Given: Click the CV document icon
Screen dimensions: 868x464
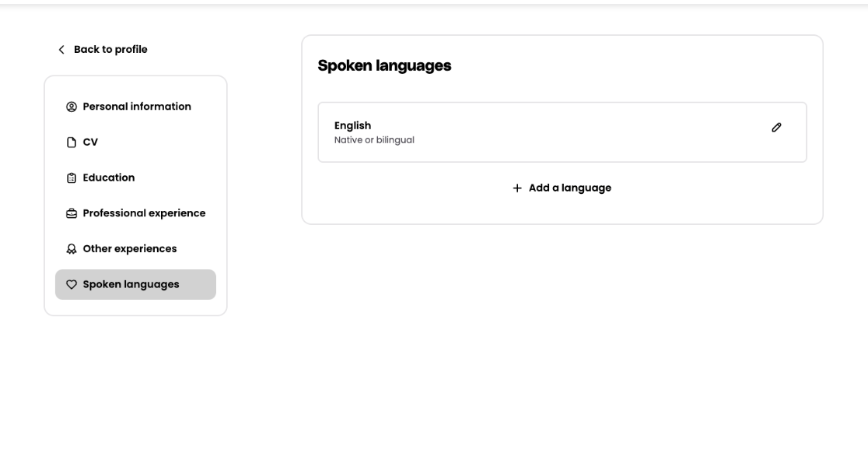Looking at the screenshot, I should [x=72, y=142].
